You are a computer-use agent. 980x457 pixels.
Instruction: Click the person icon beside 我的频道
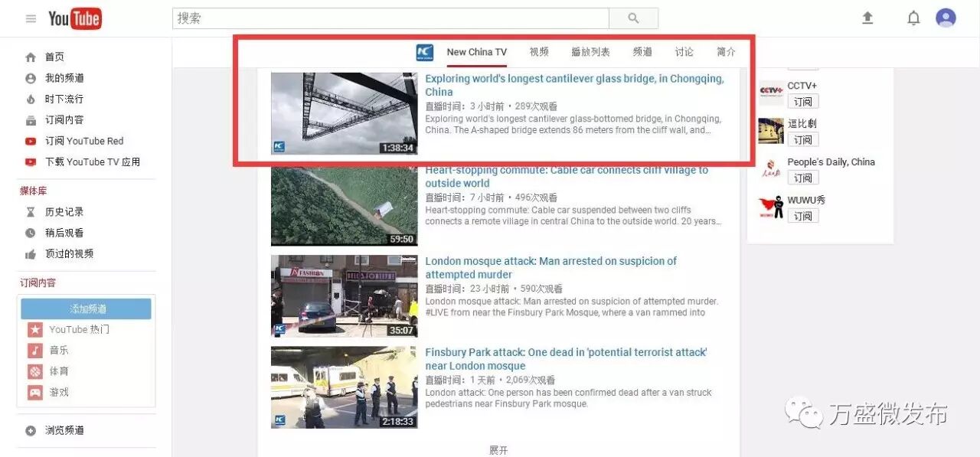(x=31, y=78)
